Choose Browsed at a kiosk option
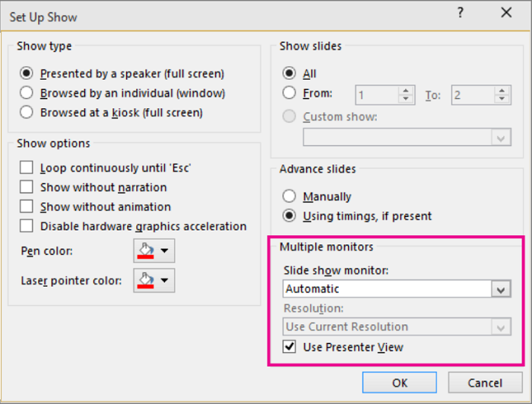532x404 pixels. click(27, 113)
